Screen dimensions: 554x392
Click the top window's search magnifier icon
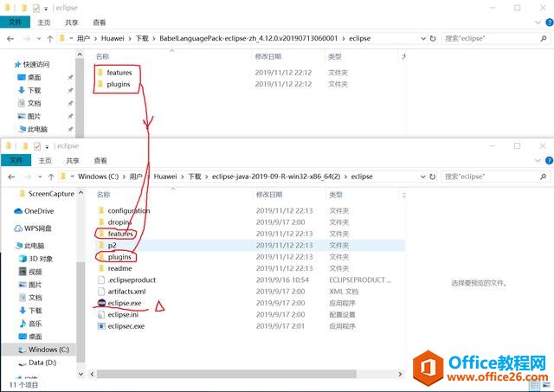pos(544,38)
